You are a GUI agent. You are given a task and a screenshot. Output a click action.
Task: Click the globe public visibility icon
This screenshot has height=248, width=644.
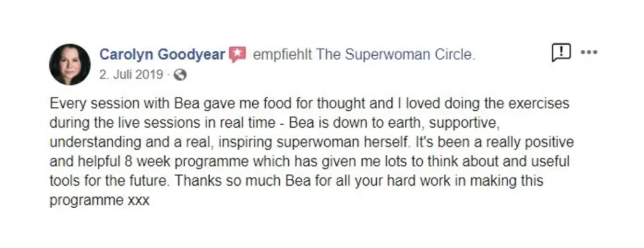pyautogui.click(x=181, y=75)
